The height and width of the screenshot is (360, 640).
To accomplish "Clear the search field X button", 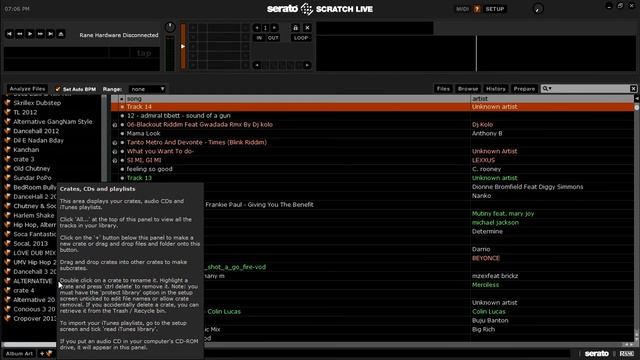I will (x=633, y=89).
